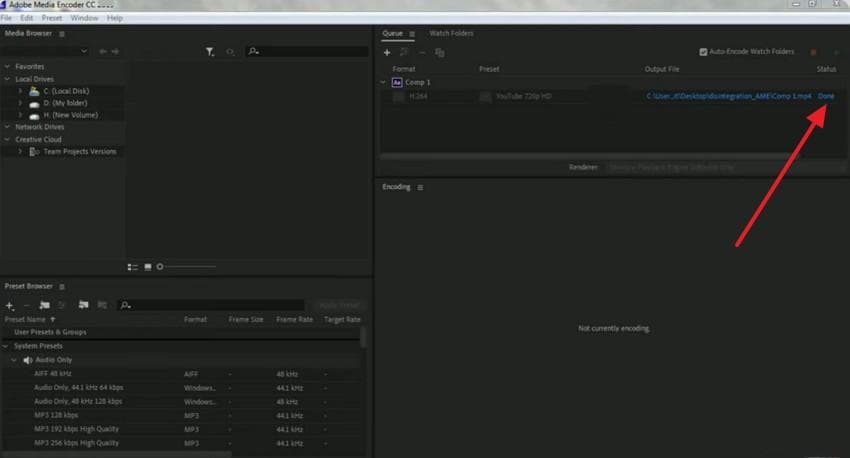Open the Edit menu
Viewport: 850px width, 458px height.
[x=27, y=18]
